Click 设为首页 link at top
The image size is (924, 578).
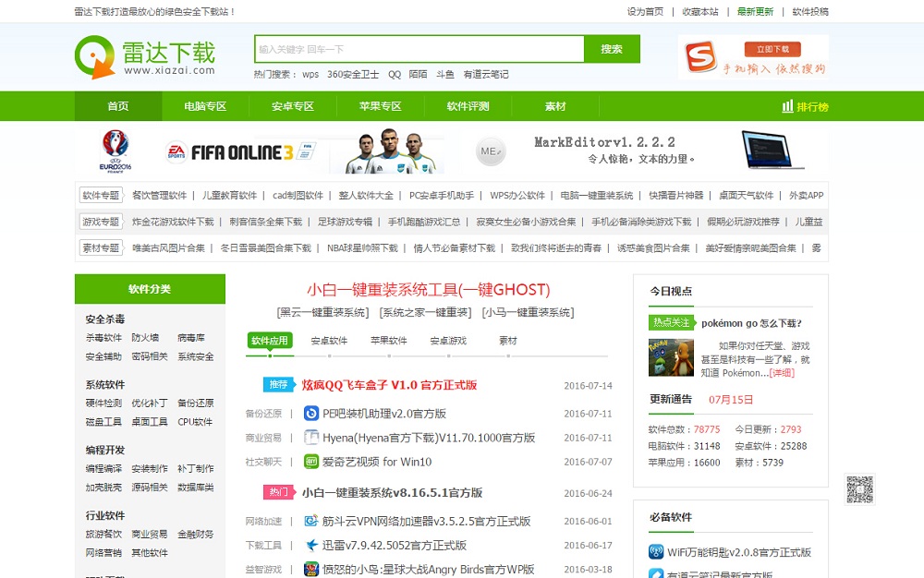pos(645,11)
